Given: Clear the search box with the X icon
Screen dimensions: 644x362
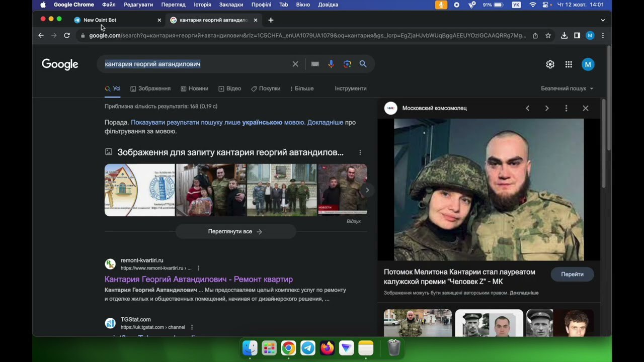Looking at the screenshot, I should click(x=295, y=64).
